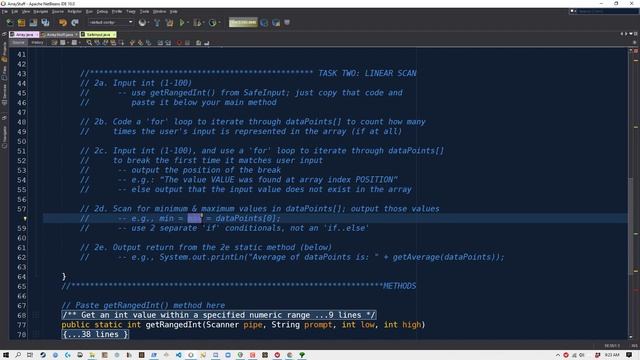Click the Profile Project toolbar icon

[212, 23]
